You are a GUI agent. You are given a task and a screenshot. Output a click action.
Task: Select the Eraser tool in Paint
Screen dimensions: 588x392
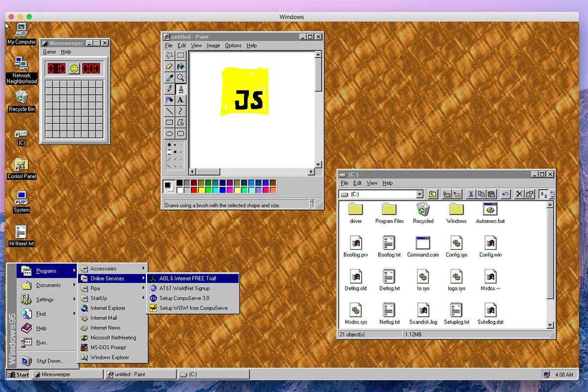170,66
